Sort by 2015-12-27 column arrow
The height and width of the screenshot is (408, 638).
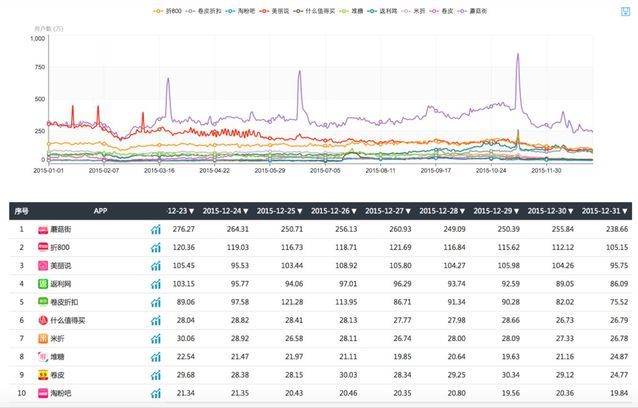point(408,211)
